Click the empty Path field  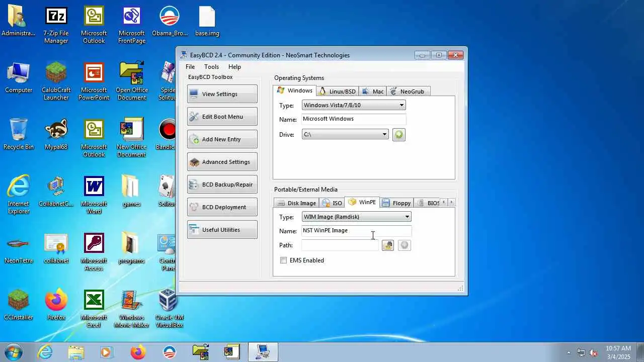coord(340,245)
